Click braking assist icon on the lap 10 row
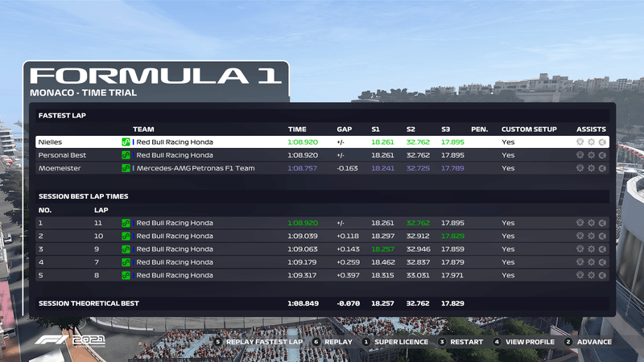644x362 pixels. (602, 236)
